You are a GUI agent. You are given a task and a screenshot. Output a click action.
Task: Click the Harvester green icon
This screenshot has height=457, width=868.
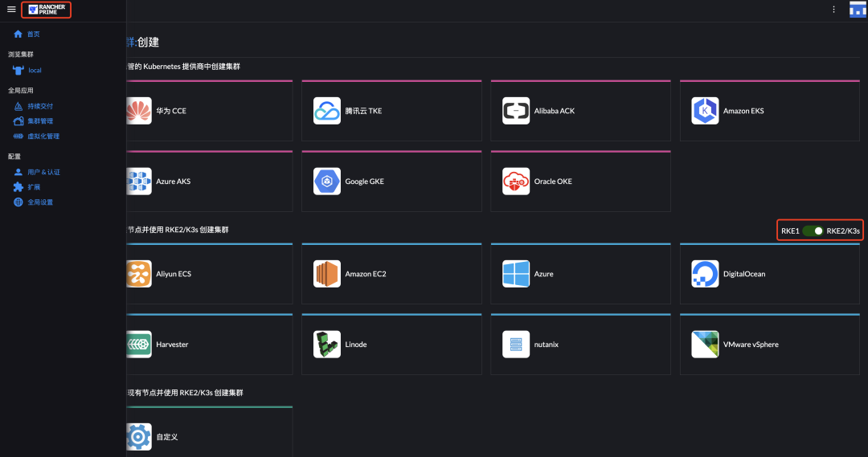(x=138, y=344)
